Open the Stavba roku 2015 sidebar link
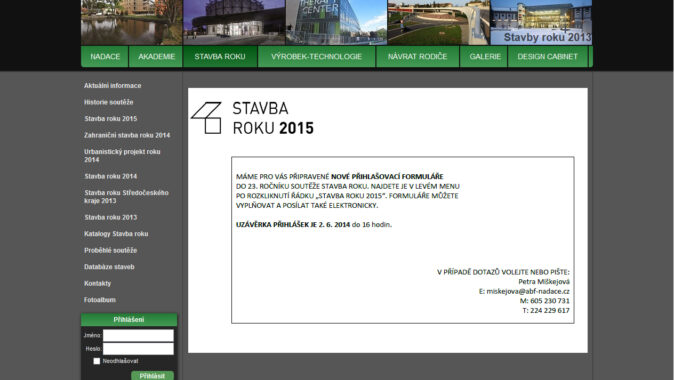Screen dimensions: 674x380 tap(110, 119)
